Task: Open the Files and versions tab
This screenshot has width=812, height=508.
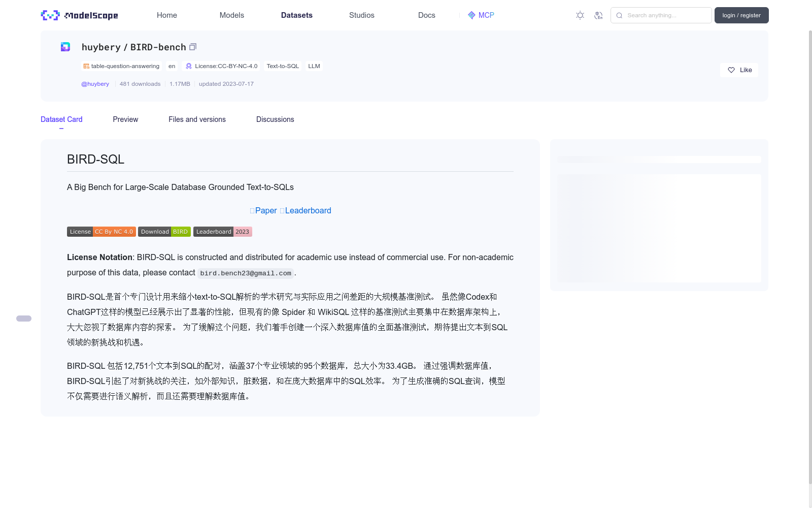Action: (197, 119)
